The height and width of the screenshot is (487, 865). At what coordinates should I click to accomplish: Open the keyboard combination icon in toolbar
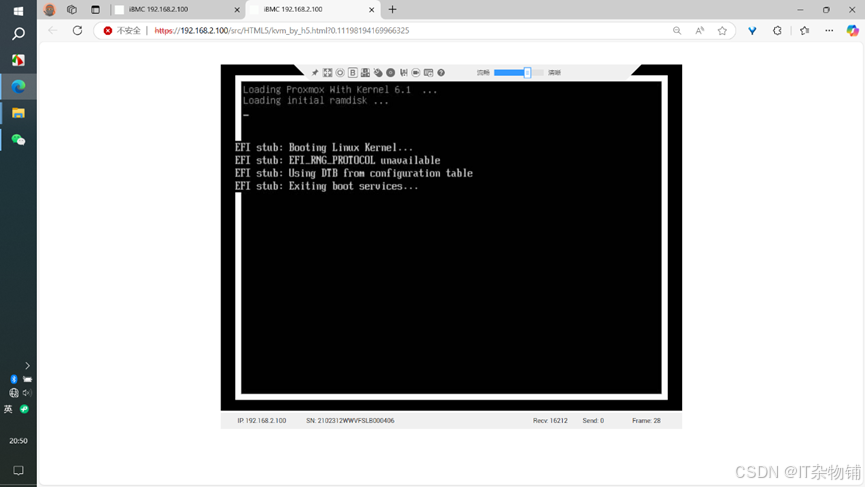click(x=365, y=73)
